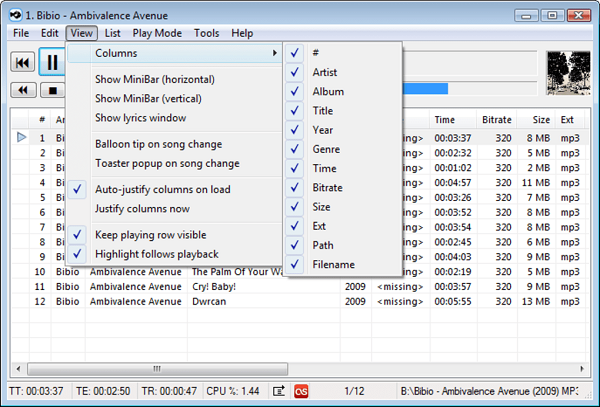This screenshot has width=600, height=407.
Task: Click the blue playback progress bar
Action: click(426, 89)
